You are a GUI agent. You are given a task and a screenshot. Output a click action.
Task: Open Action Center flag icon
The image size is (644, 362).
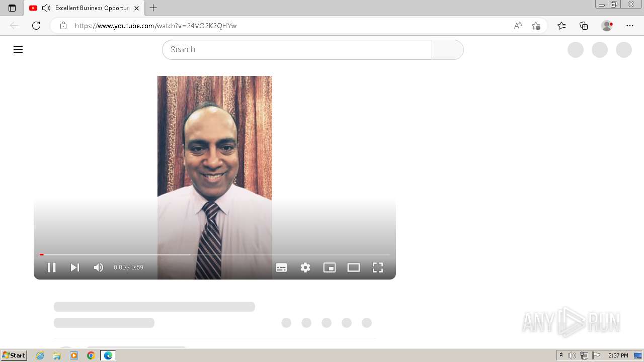tap(596, 355)
